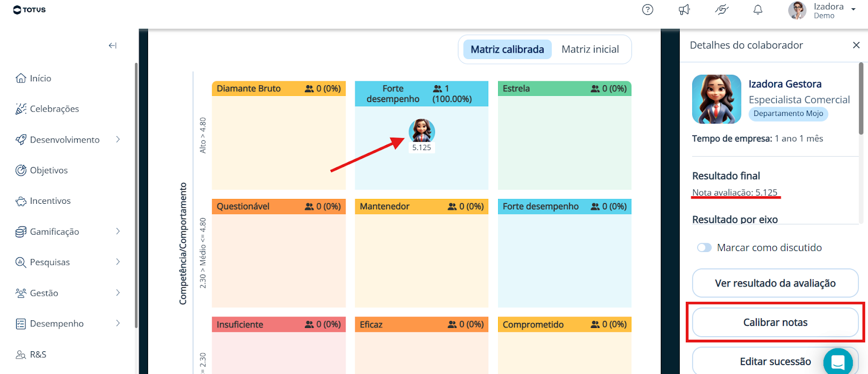Expand the Desempenho sidebar chevron
Screen dimensions: 868x374
point(118,324)
